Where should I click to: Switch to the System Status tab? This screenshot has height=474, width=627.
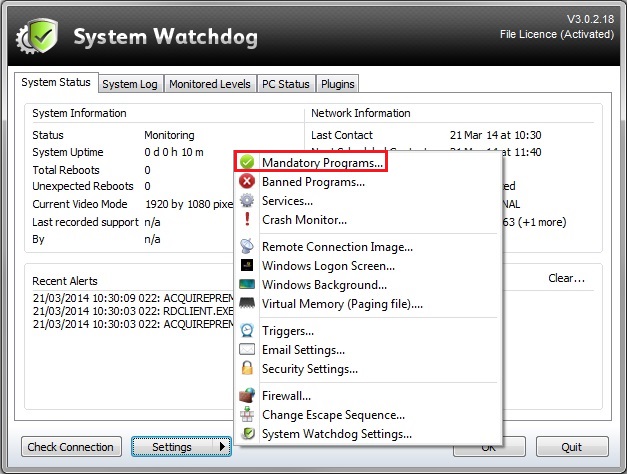pos(56,82)
